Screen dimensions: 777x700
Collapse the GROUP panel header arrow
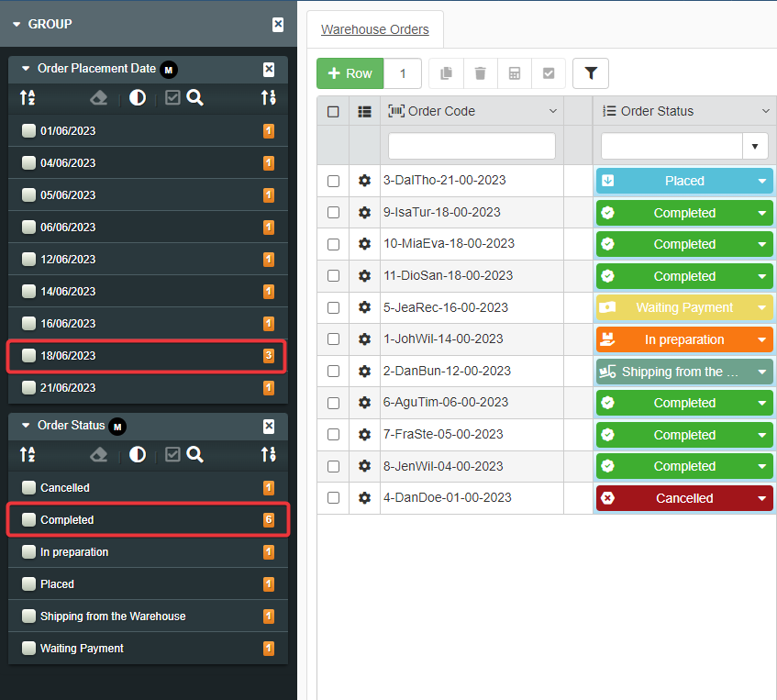click(x=17, y=25)
